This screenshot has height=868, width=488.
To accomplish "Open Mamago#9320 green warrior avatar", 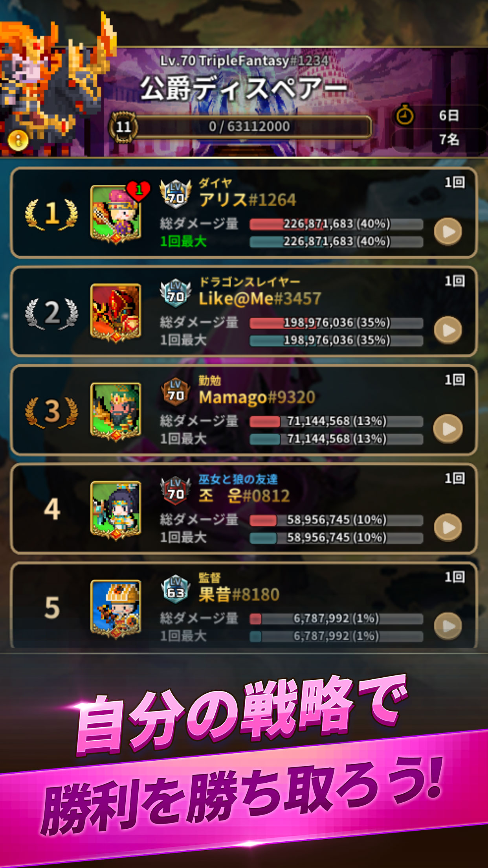I will point(116,411).
